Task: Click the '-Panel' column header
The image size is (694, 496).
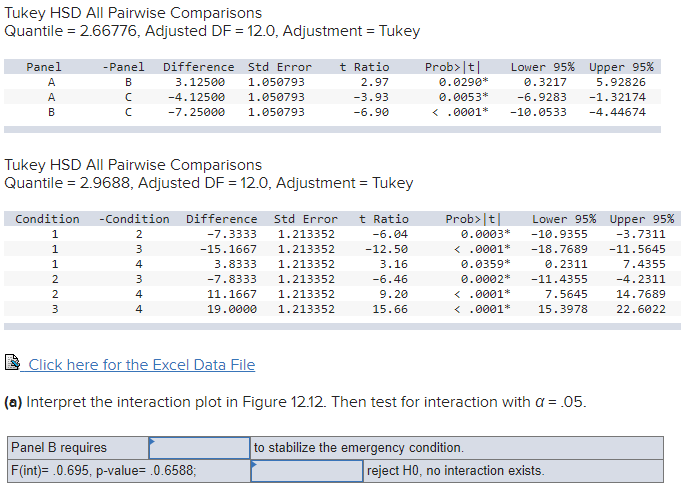Action: [x=123, y=67]
